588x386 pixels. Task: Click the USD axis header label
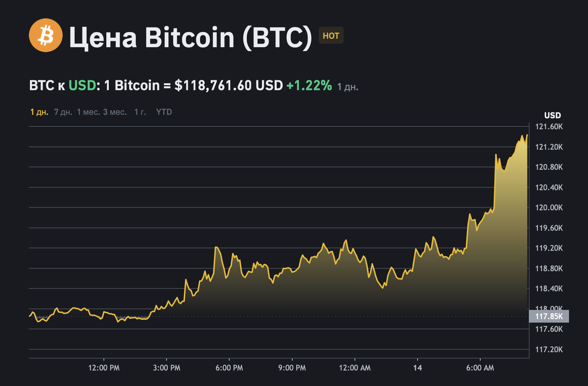click(552, 116)
